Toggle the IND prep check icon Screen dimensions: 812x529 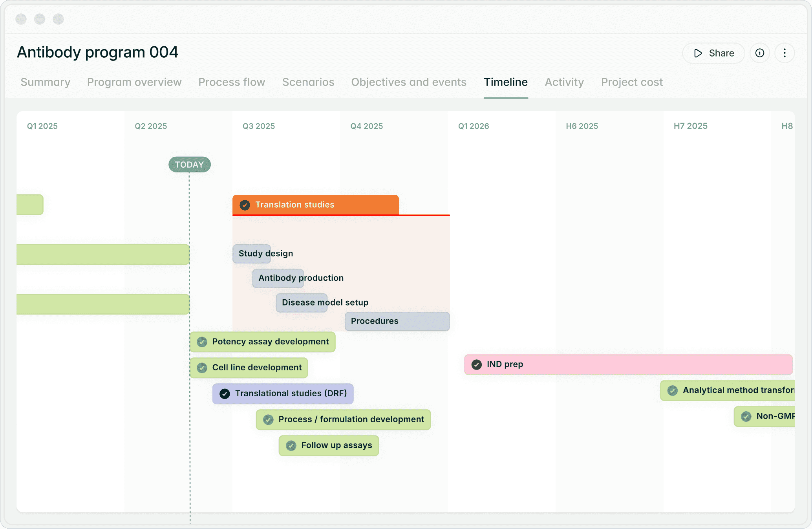click(476, 364)
